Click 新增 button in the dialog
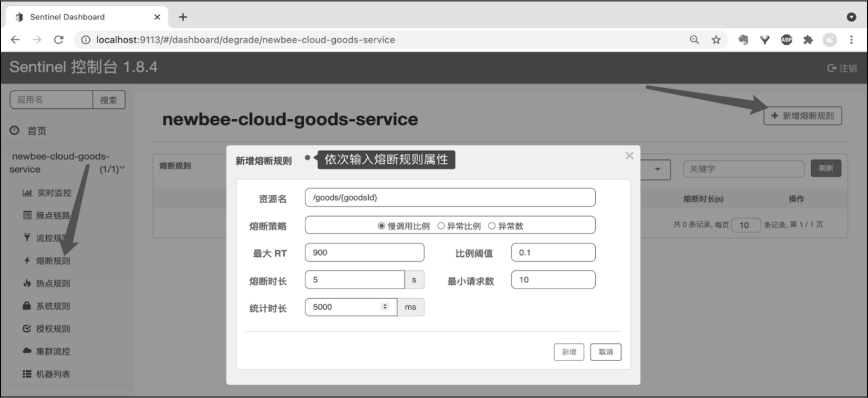This screenshot has height=398, width=868. 569,352
